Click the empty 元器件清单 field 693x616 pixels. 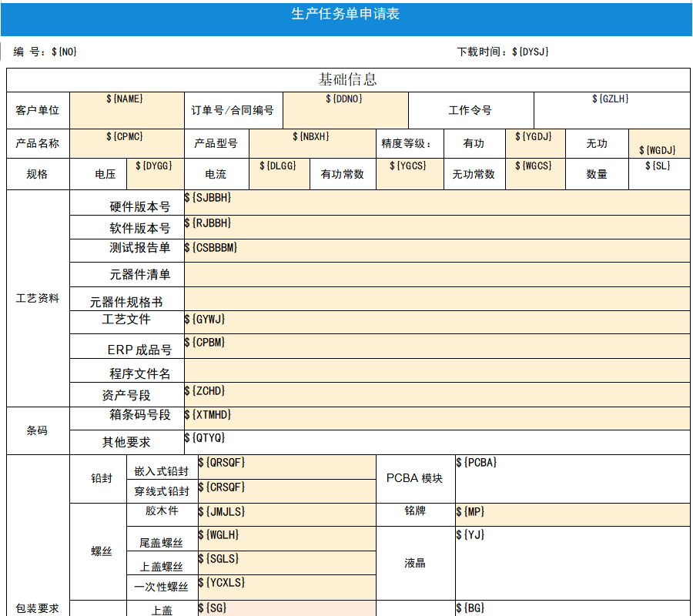click(x=437, y=274)
